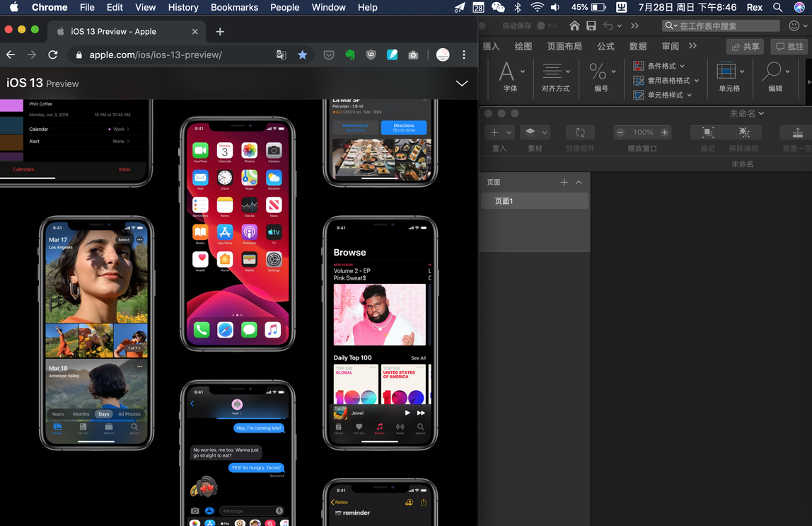The image size is (812, 526).
Task: Switch to Review (审阅) tab
Action: 670,46
